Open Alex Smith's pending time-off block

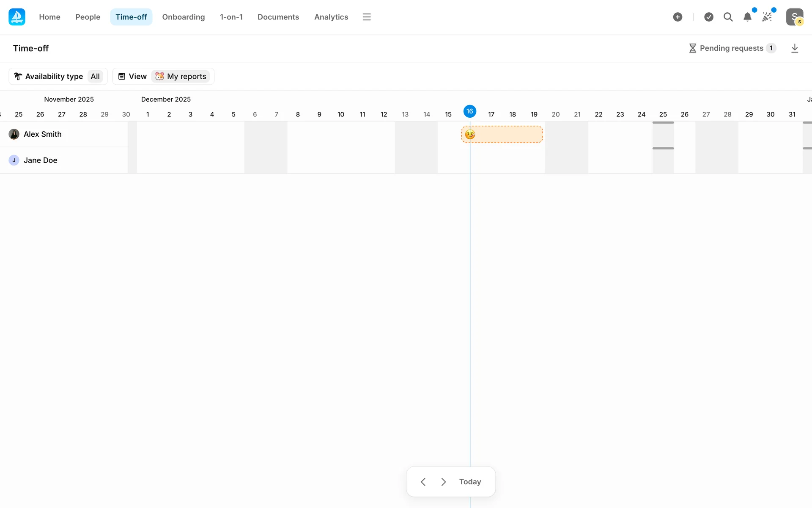click(502, 135)
